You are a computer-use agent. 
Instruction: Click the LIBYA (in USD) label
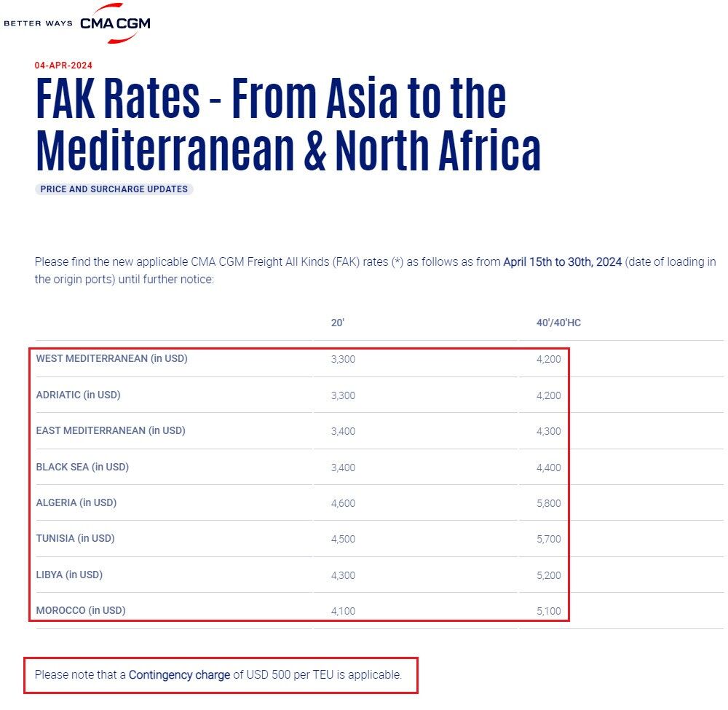pos(69,575)
